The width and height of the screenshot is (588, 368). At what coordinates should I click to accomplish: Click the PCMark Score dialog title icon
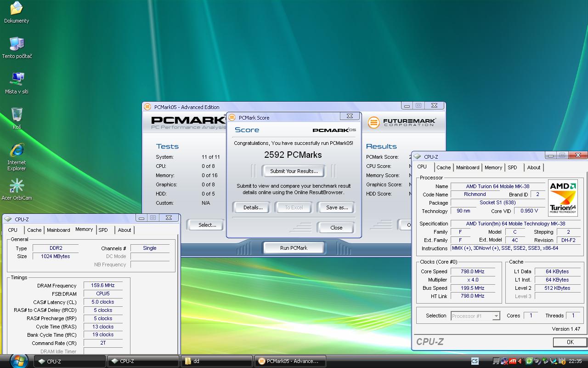pos(232,117)
